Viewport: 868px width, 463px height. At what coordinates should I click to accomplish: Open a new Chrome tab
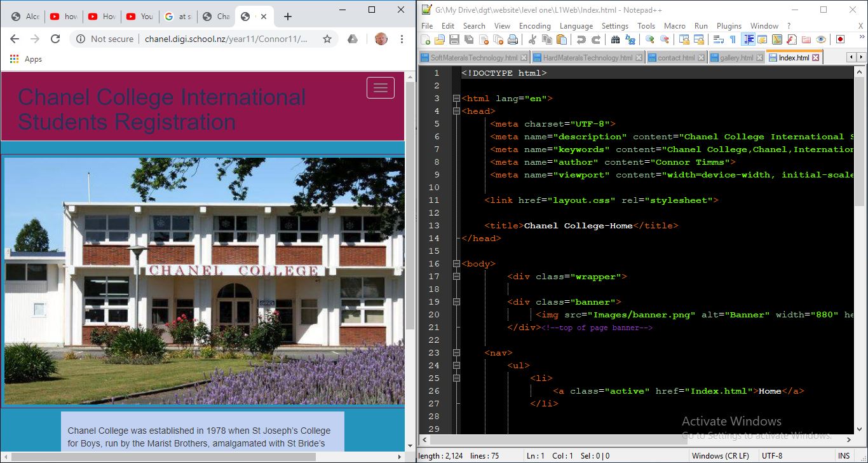point(288,17)
